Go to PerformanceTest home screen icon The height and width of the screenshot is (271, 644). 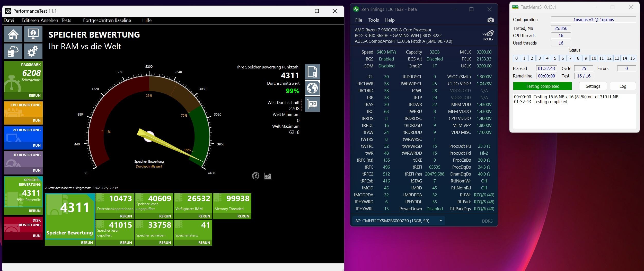click(13, 34)
